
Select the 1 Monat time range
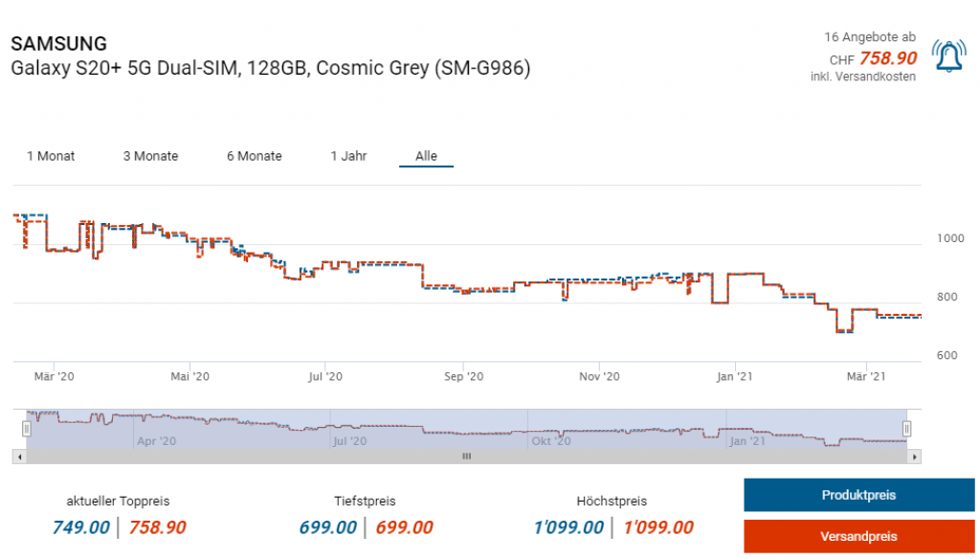point(51,156)
